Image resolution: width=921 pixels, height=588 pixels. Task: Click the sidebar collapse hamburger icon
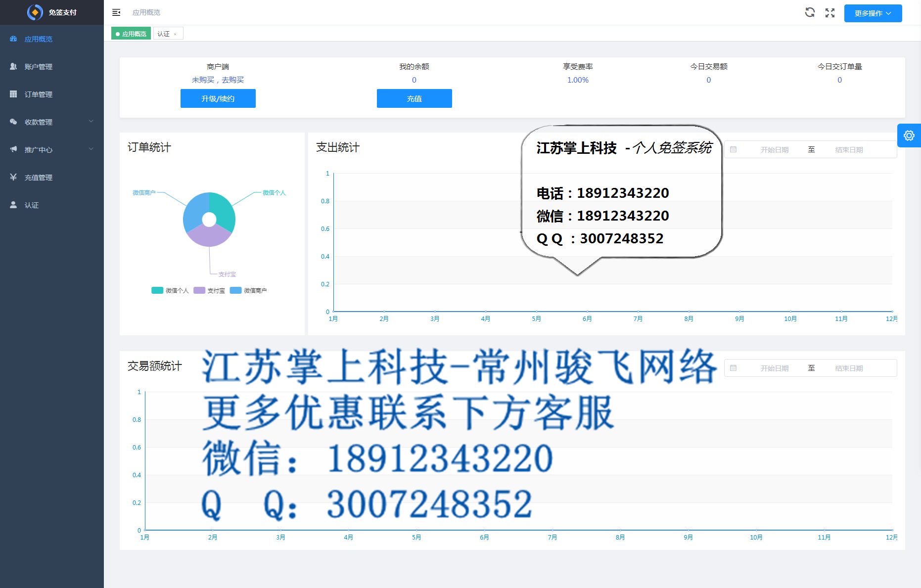116,12
